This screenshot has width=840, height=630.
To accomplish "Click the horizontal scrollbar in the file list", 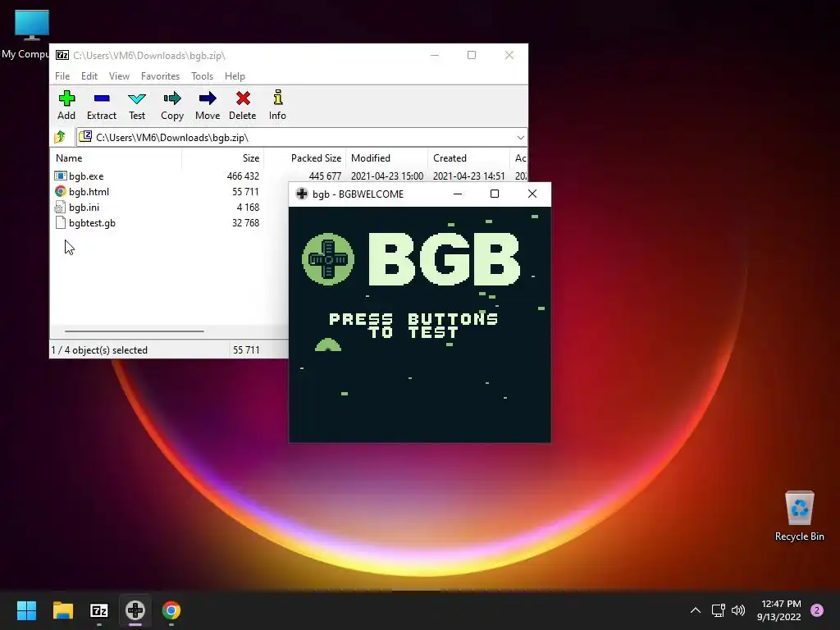I will tap(135, 331).
